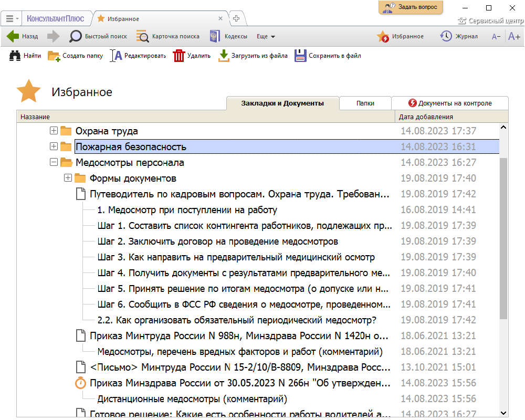Select Формы документов folder

click(x=133, y=178)
